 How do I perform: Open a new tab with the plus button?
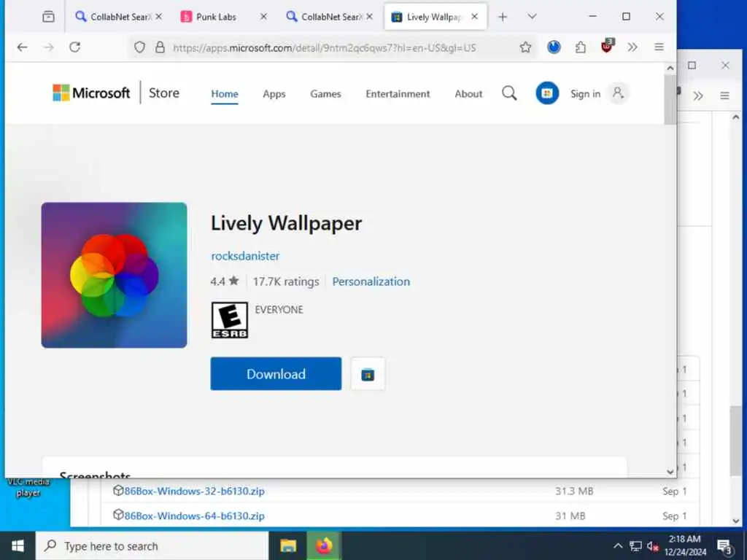[x=503, y=17]
